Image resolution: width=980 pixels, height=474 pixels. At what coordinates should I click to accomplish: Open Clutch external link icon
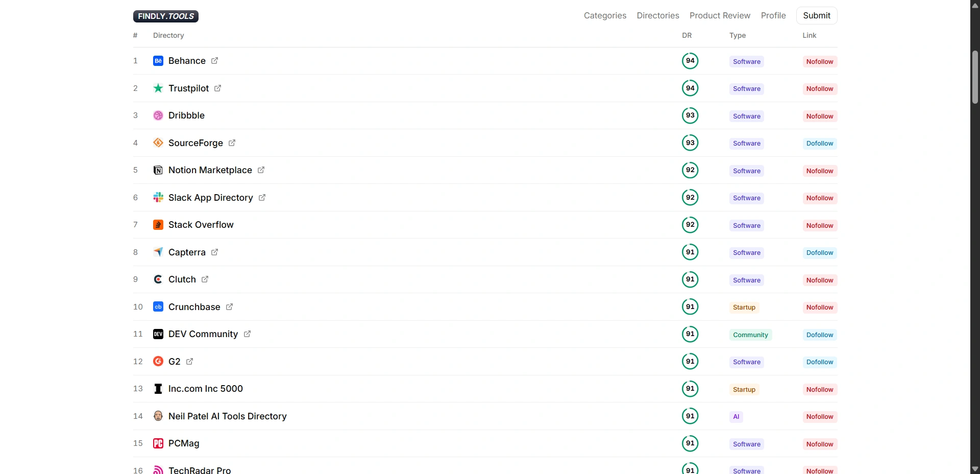click(x=205, y=279)
